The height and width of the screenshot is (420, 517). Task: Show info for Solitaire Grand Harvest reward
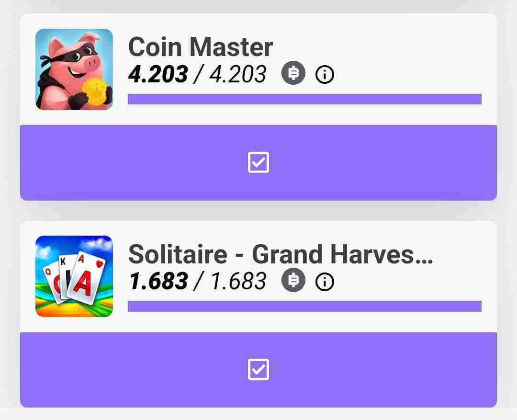pyautogui.click(x=325, y=282)
